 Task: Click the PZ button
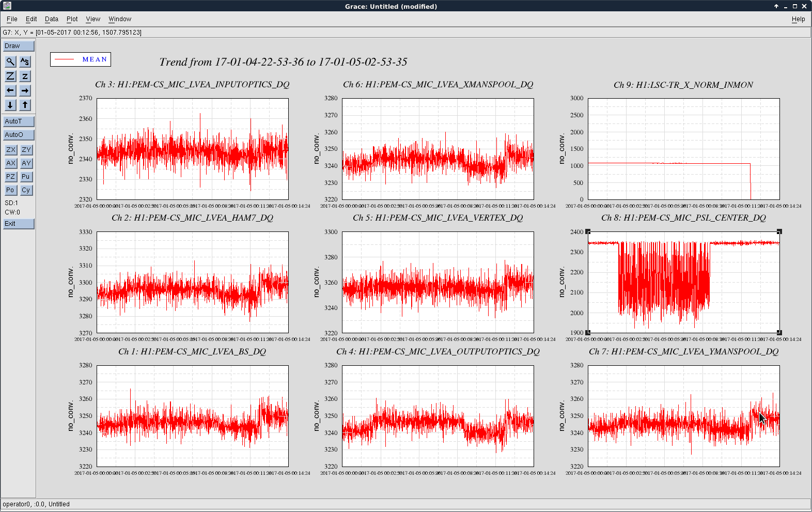tap(11, 177)
